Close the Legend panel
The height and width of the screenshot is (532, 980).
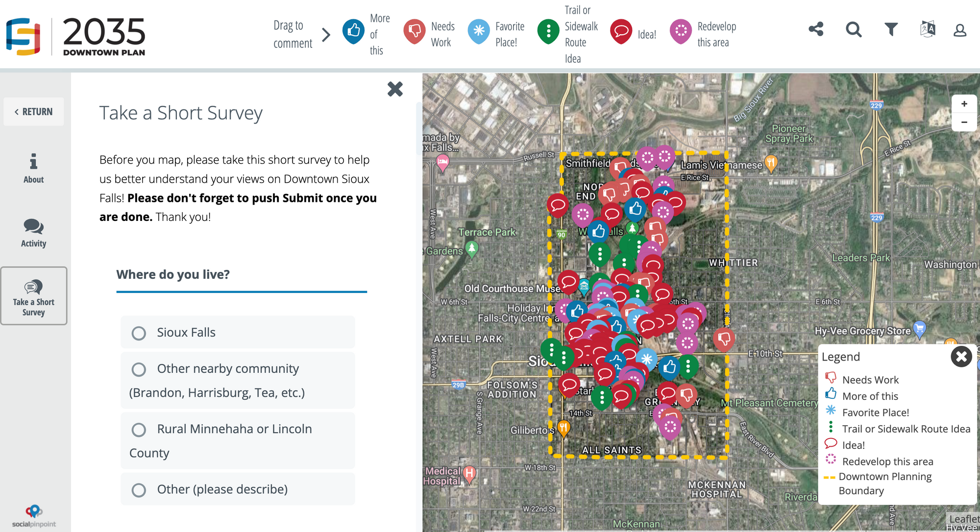[x=961, y=357]
